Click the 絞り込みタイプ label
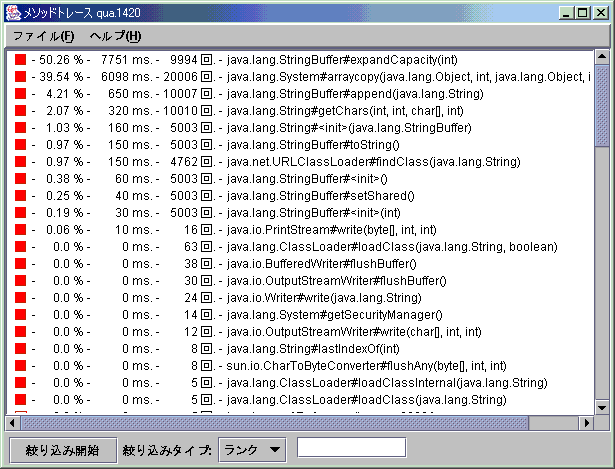The height and width of the screenshot is (469, 615). (167, 450)
